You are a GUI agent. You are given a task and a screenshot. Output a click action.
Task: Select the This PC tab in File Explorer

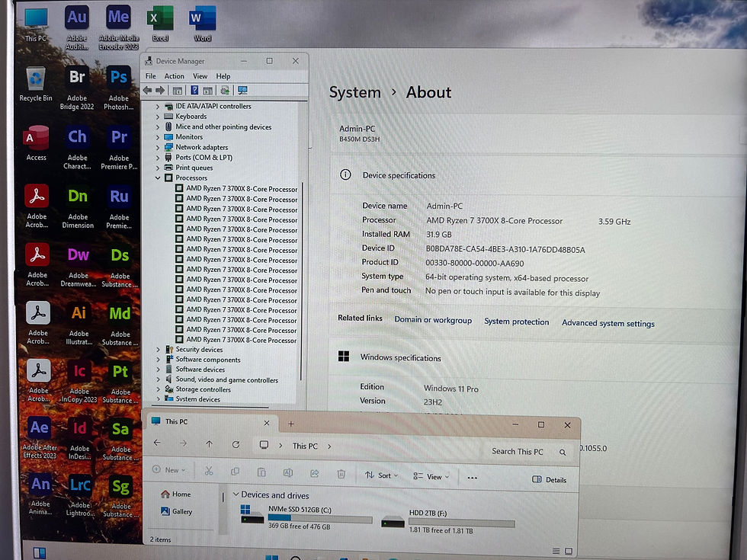click(x=210, y=422)
